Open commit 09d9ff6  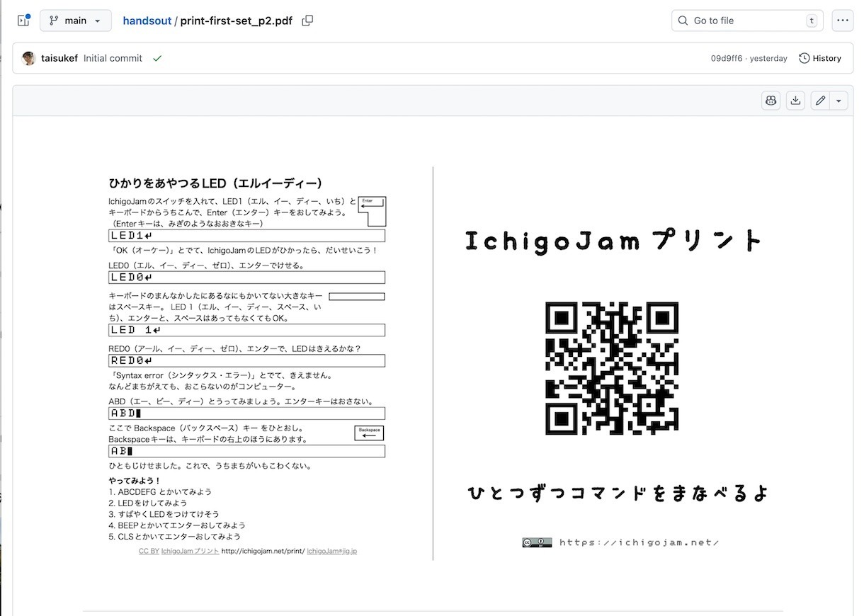pyautogui.click(x=726, y=59)
